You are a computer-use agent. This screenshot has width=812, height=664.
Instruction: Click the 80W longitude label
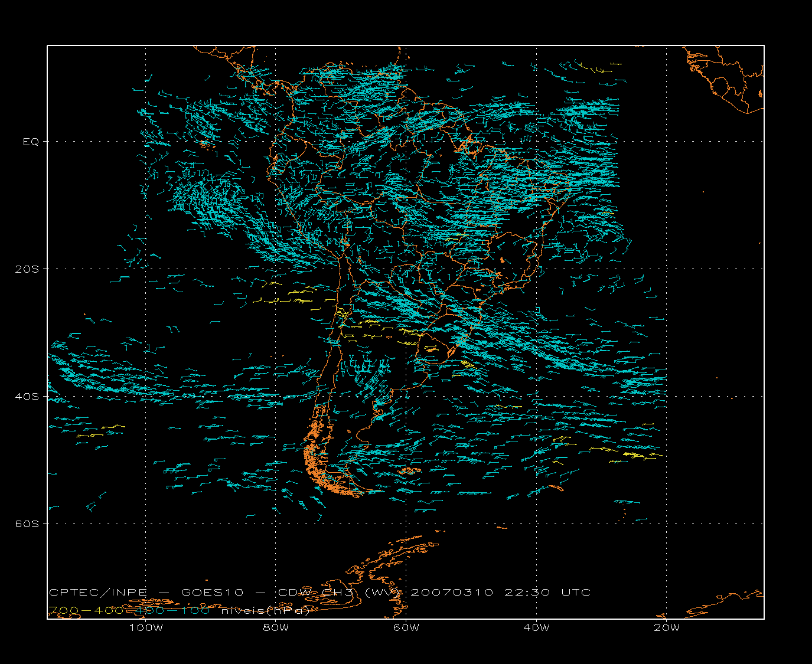pos(276,628)
